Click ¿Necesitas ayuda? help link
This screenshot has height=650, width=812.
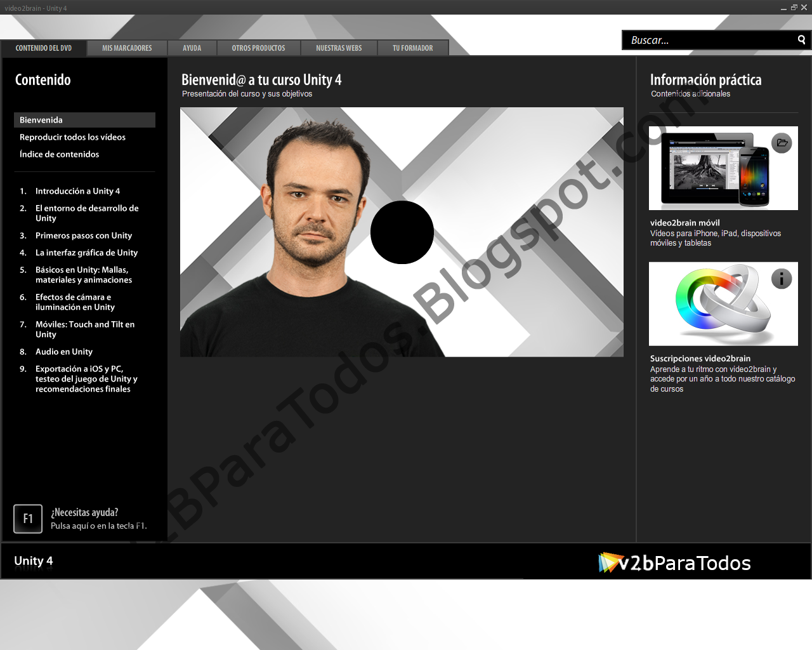click(x=84, y=512)
